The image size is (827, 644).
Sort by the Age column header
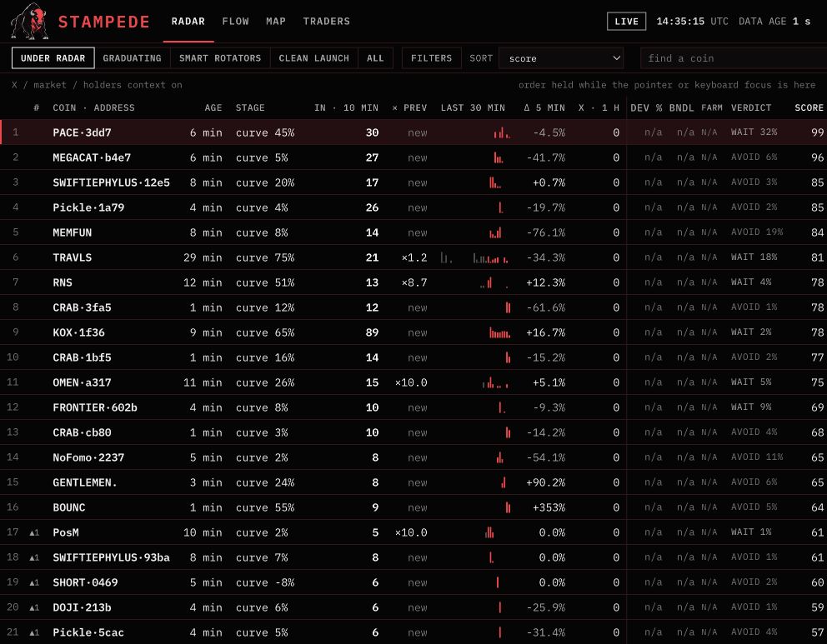coord(213,107)
